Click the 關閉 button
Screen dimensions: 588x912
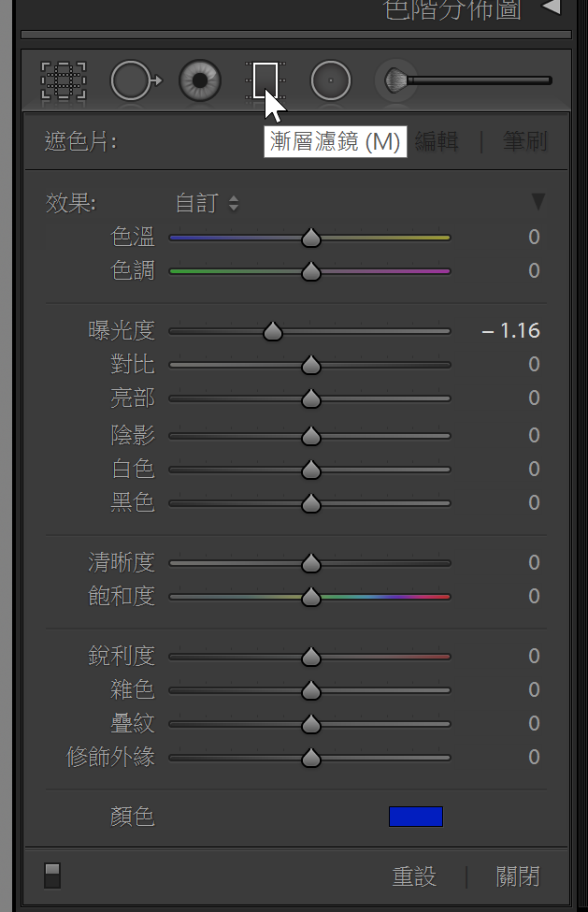pos(517,876)
